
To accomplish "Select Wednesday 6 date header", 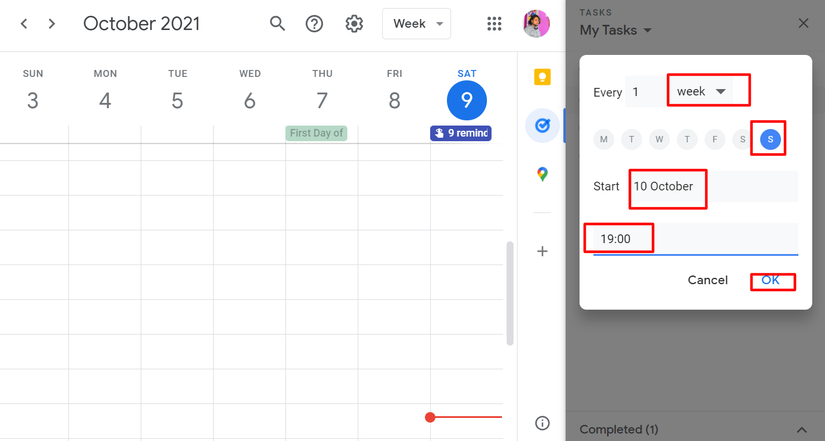I will [250, 100].
